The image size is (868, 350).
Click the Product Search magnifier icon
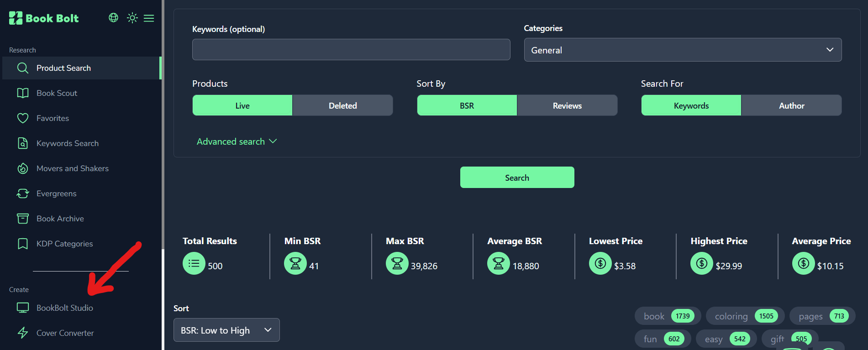(23, 68)
